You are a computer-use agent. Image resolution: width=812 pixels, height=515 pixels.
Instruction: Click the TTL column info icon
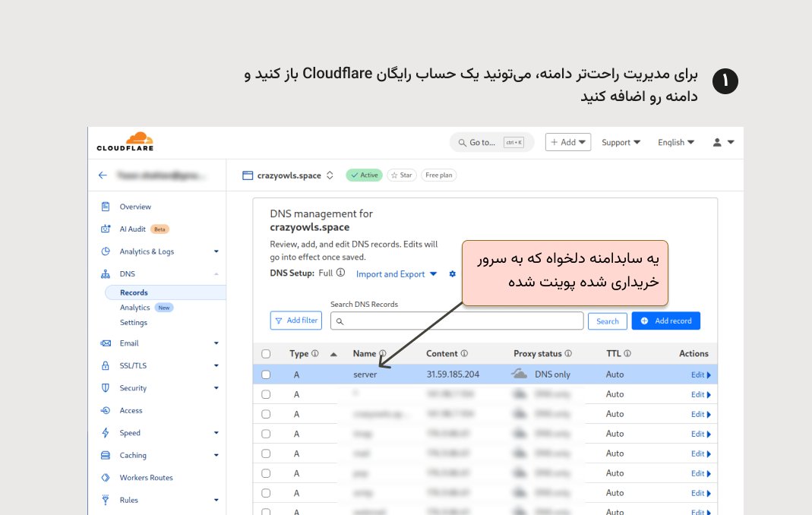point(627,353)
